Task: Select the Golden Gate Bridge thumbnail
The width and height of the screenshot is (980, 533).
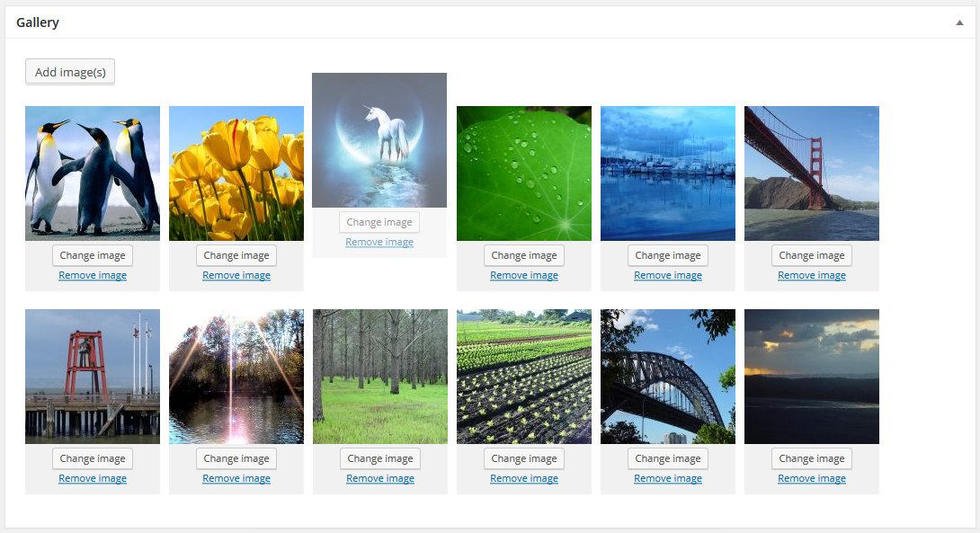Action: [811, 173]
